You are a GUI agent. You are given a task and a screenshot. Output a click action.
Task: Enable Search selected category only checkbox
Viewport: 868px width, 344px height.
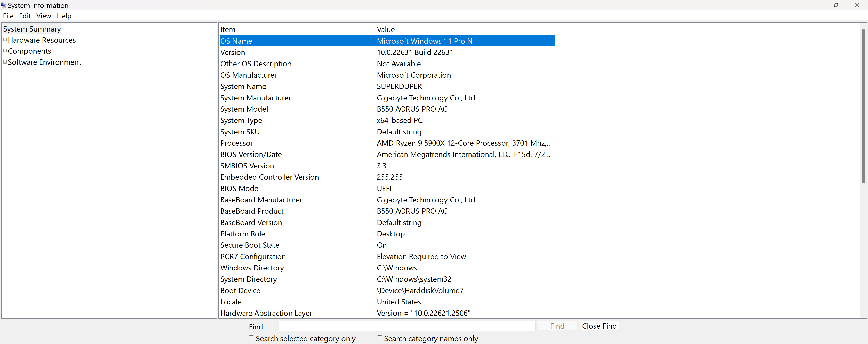tap(251, 338)
